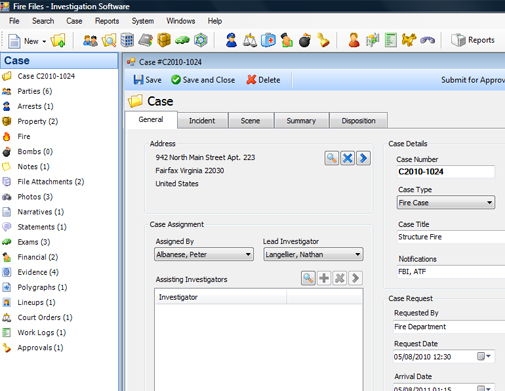The width and height of the screenshot is (505, 391).
Task: Click the brown box property toolbar icon
Action: coord(164,40)
